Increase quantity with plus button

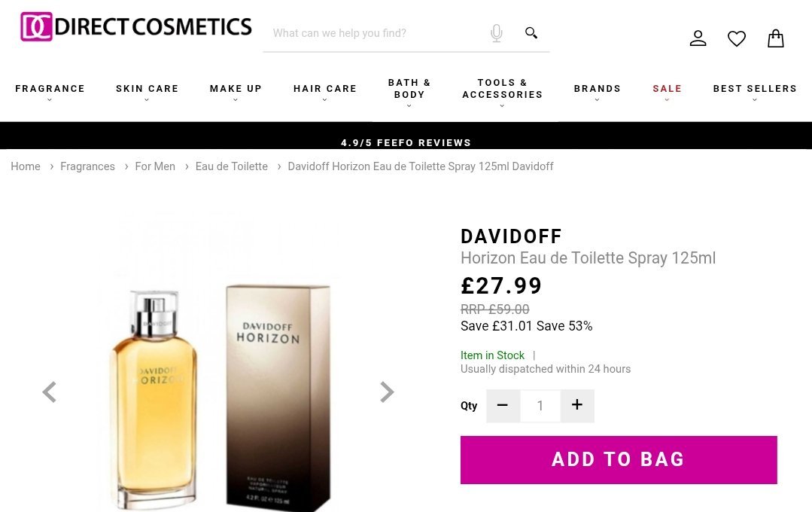pos(577,406)
